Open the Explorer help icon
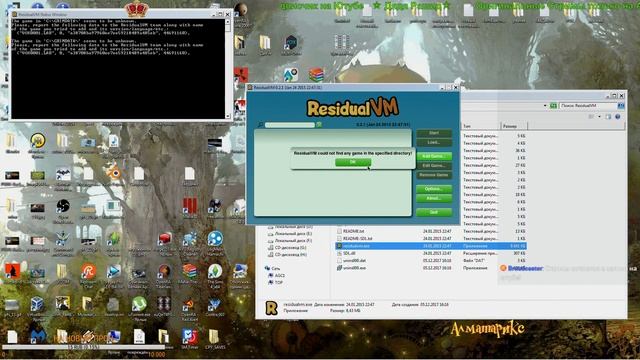This screenshot has width=640, height=360. click(618, 117)
